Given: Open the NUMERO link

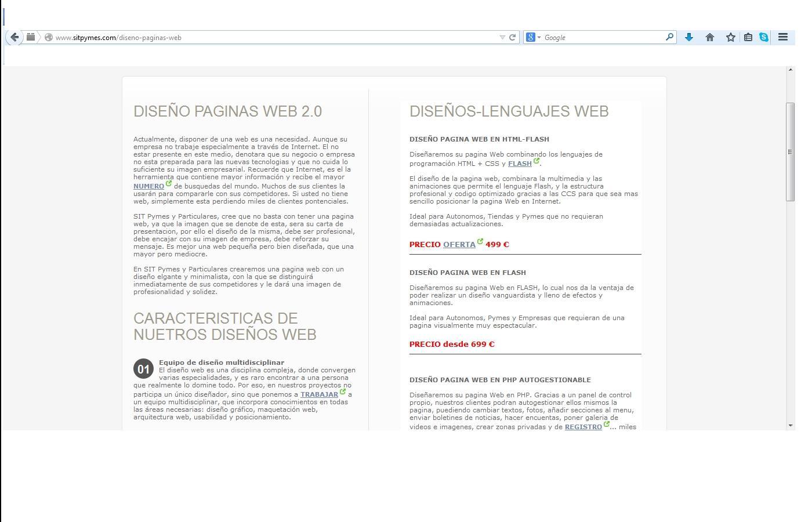Looking at the screenshot, I should coord(148,186).
